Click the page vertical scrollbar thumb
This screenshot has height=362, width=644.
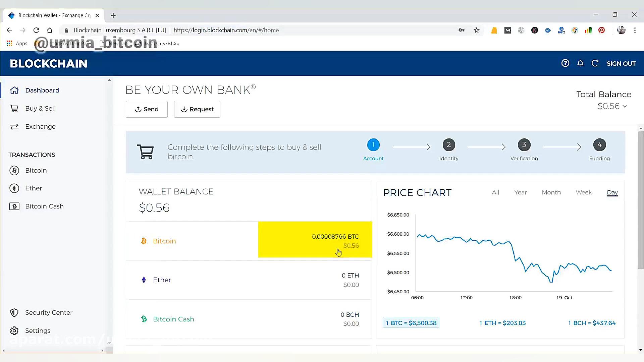click(x=641, y=200)
